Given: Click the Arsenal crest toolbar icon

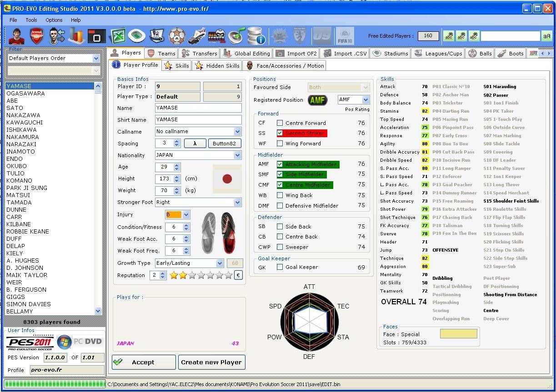Looking at the screenshot, I should [37, 35].
